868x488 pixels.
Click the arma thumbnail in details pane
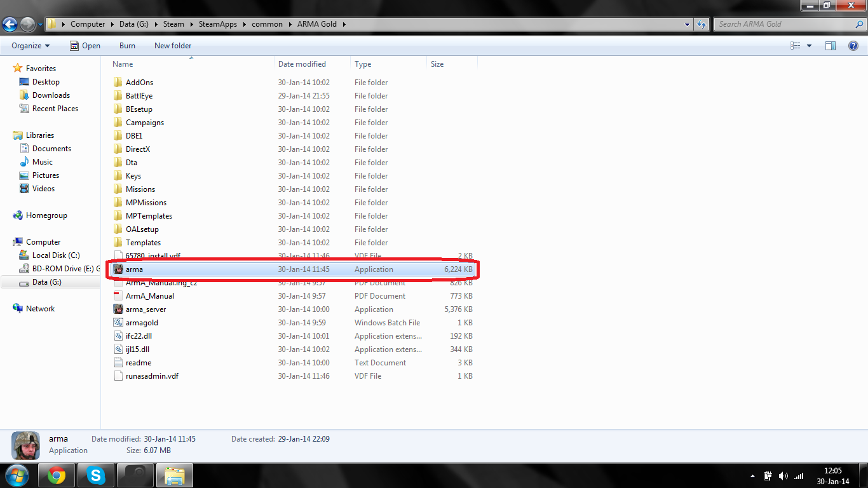25,445
